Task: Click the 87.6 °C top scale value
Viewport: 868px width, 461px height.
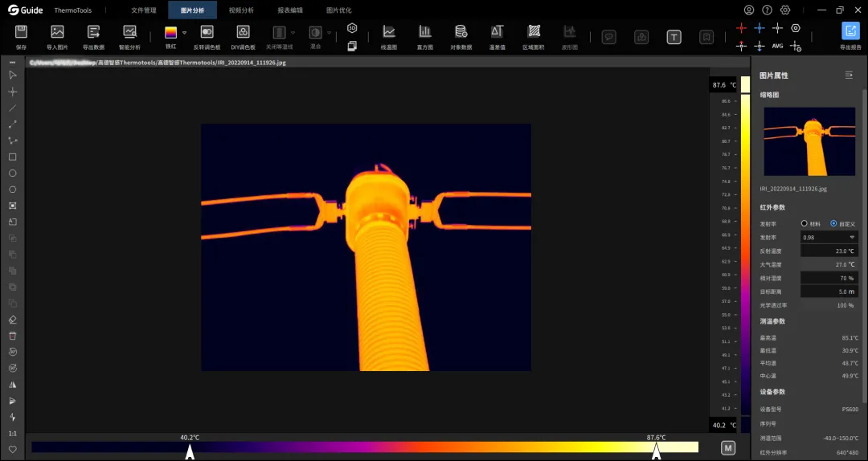Action: [x=724, y=85]
